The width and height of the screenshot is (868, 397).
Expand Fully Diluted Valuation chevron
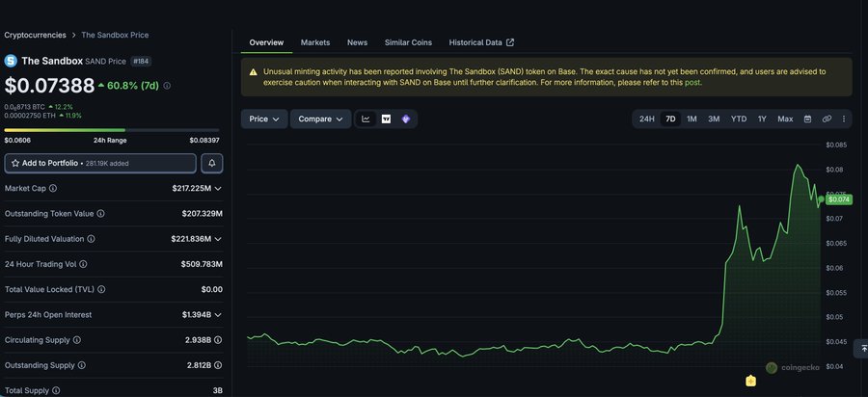point(218,239)
